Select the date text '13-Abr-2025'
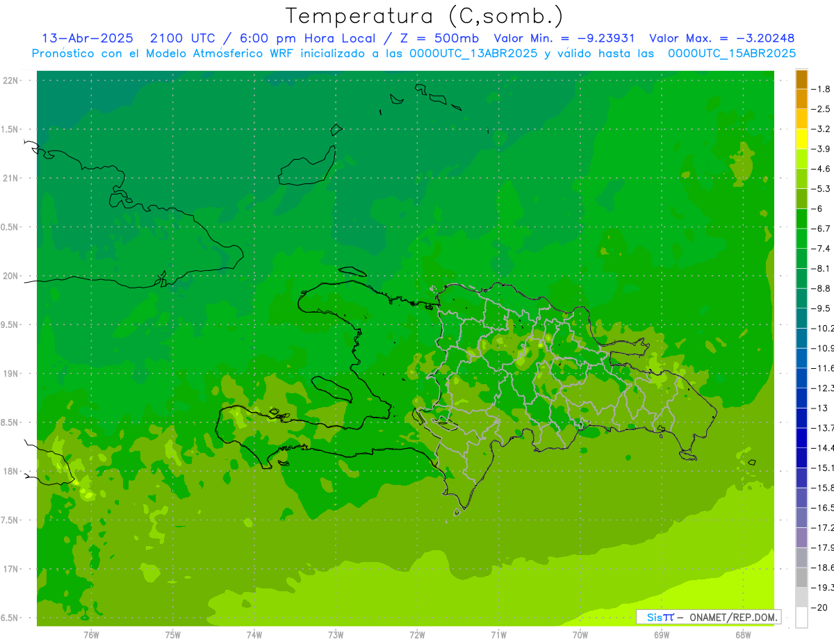The image size is (834, 644). (87, 38)
